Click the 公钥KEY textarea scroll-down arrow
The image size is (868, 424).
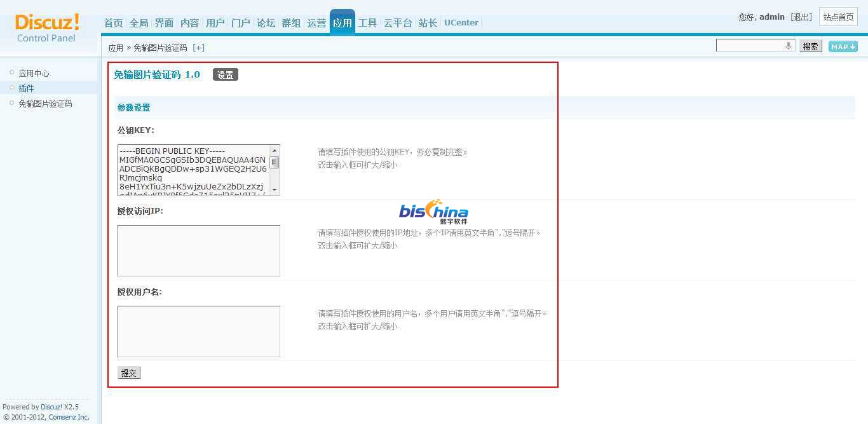275,189
